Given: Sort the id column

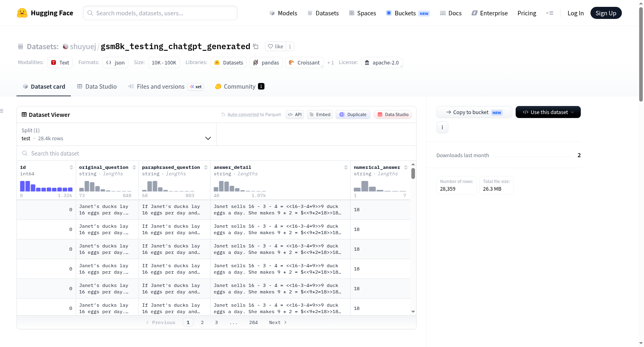Looking at the screenshot, I should click(71, 167).
